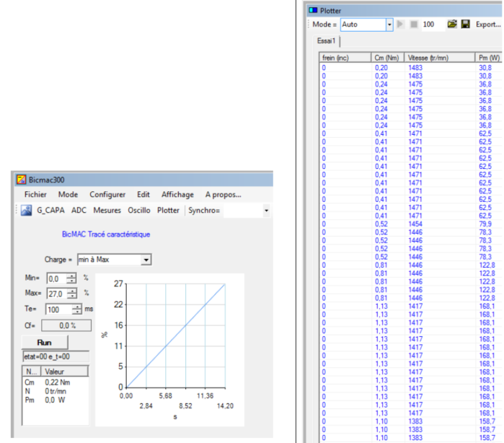Open the Mode menu in Bicmac300
504x443 pixels.
tap(68, 195)
